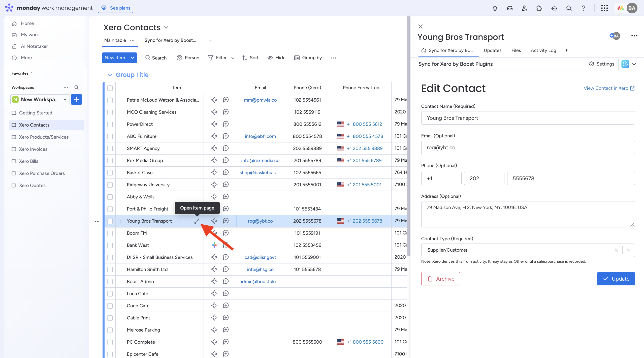The height and width of the screenshot is (358, 644).
Task: Add update to ABC Furniture row
Action: click(226, 136)
